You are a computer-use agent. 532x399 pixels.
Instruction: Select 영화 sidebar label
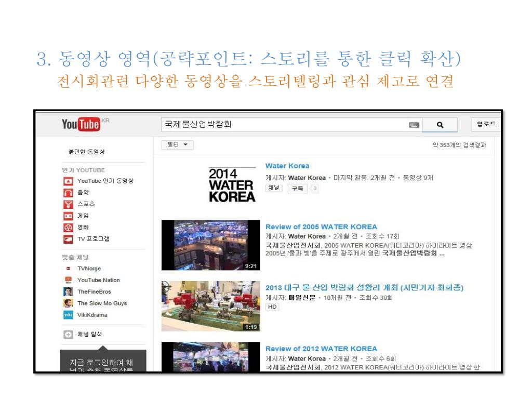click(x=83, y=228)
